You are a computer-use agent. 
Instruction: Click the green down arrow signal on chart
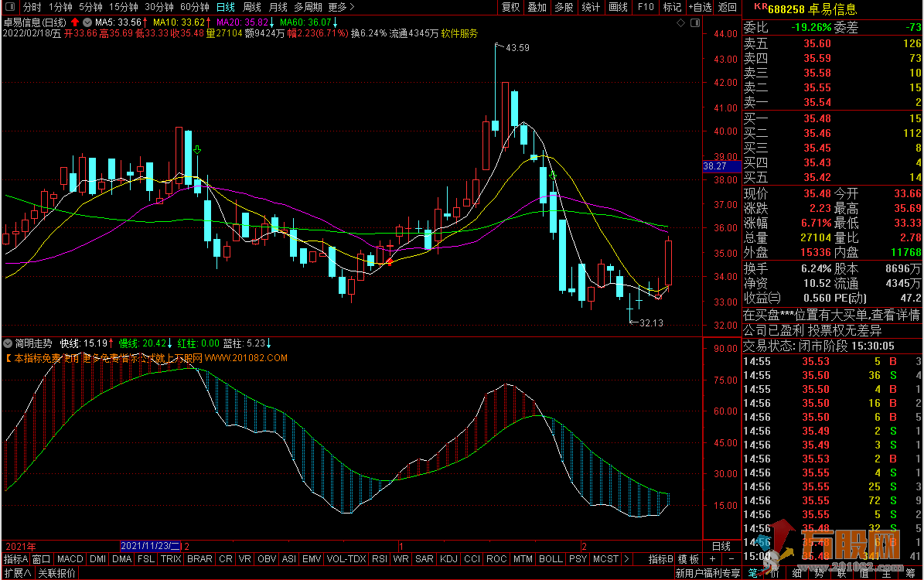coord(197,150)
